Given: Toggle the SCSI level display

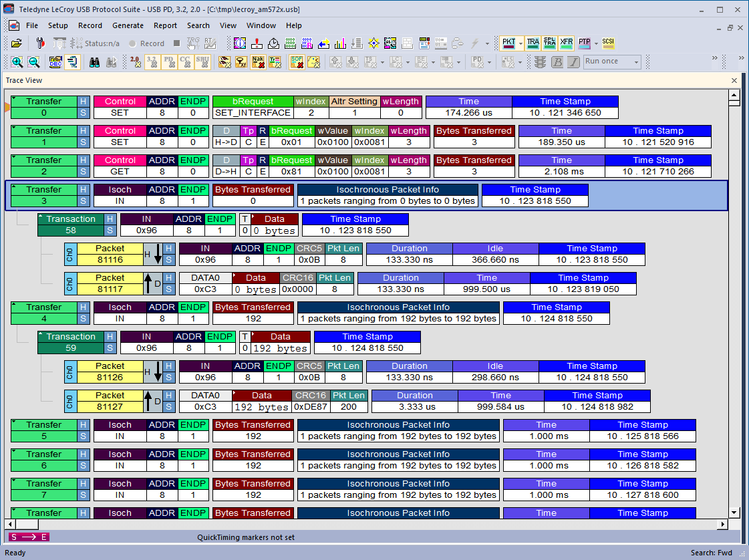Looking at the screenshot, I should 607,43.
